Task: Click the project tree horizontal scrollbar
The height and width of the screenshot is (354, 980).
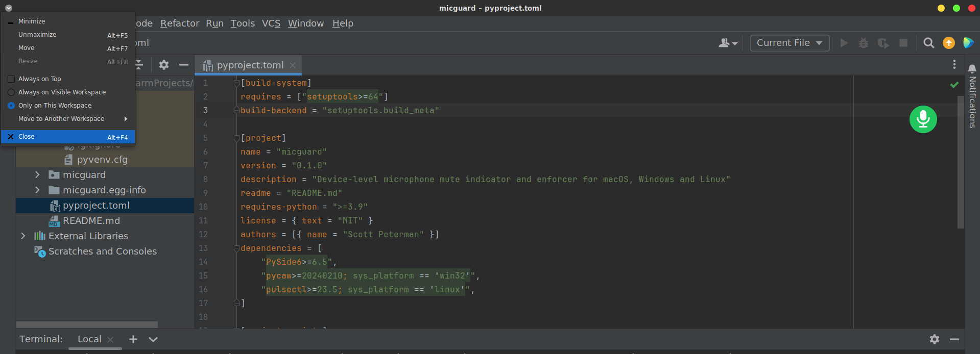Action: click(x=87, y=324)
